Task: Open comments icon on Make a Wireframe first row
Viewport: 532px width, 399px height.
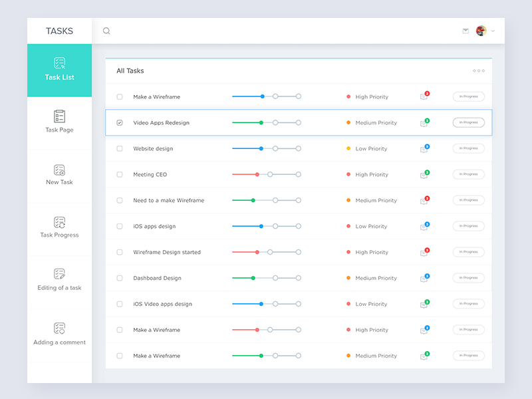Action: 424,96
